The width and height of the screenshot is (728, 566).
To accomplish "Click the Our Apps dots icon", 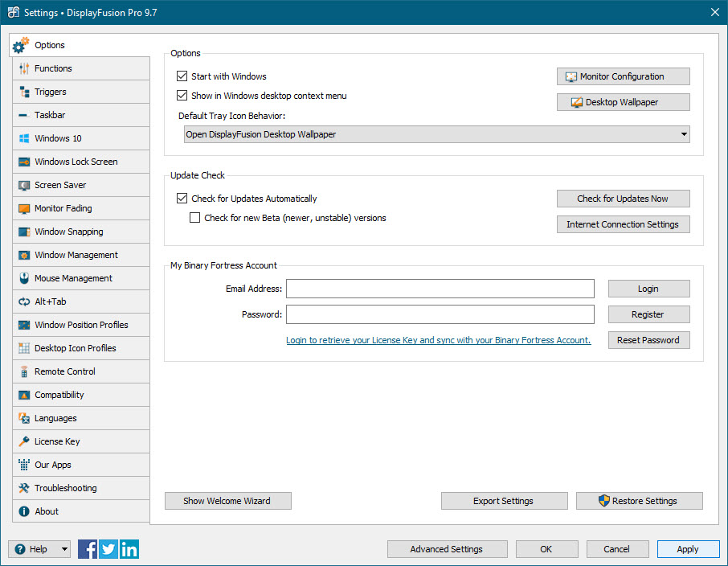I will point(24,465).
